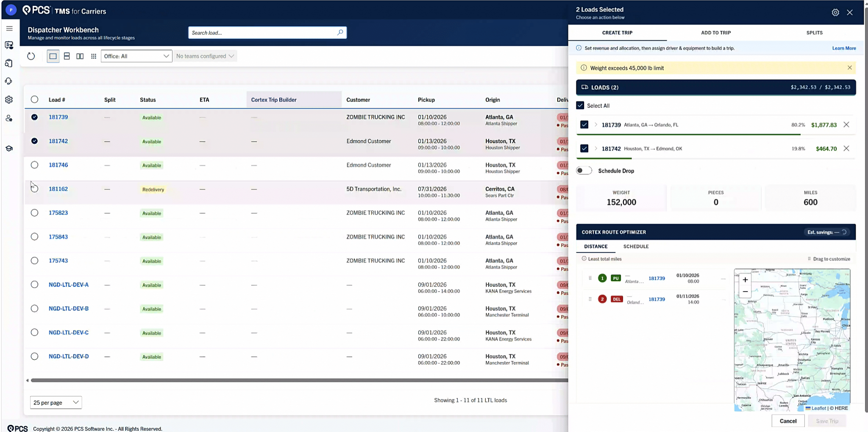Select the row radio for load 181746
The width and height of the screenshot is (868, 432).
pyautogui.click(x=34, y=165)
